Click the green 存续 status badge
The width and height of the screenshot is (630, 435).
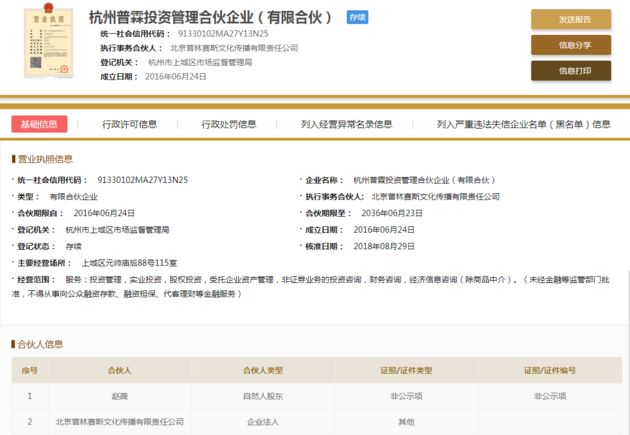(x=356, y=18)
